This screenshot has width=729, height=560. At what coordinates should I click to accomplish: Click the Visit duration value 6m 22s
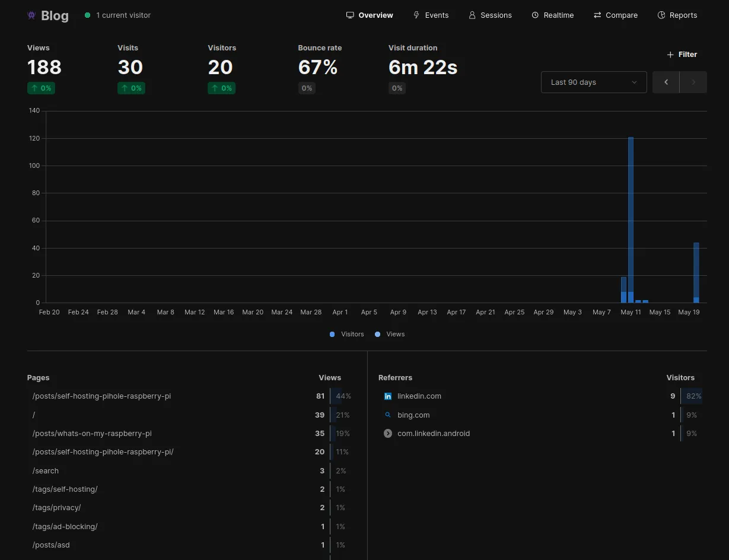[423, 68]
